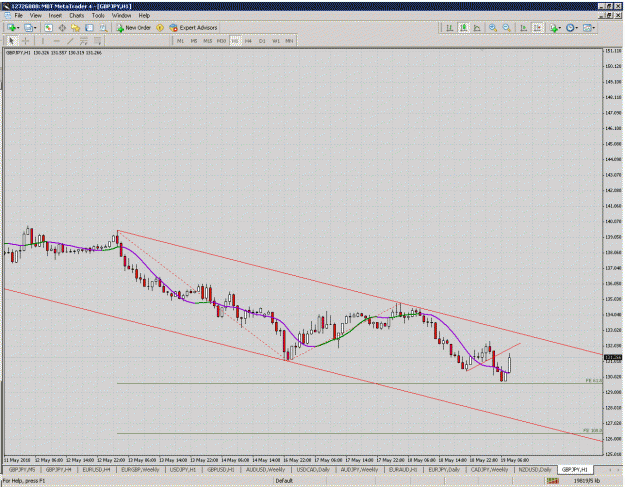625x487 pixels.
Task: Toggle the Terminal panel icon
Action: click(x=89, y=28)
